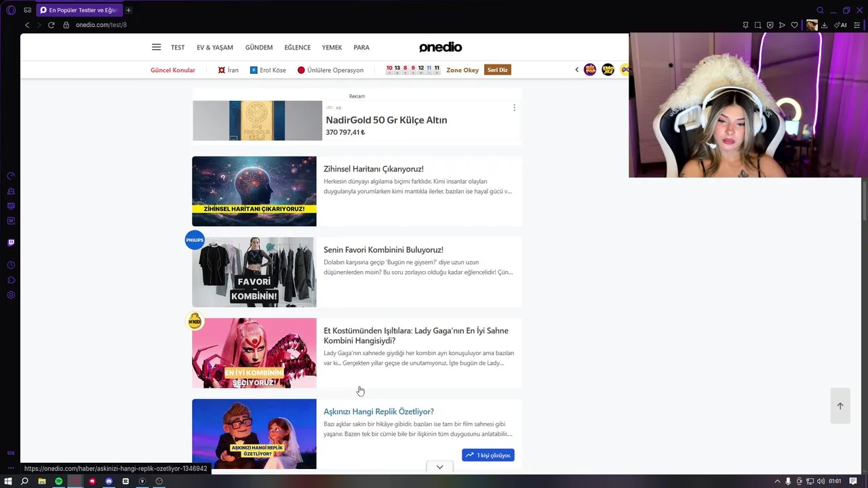This screenshot has width=868, height=488.
Task: Open the taskbar File Explorer folder
Action: click(x=42, y=481)
